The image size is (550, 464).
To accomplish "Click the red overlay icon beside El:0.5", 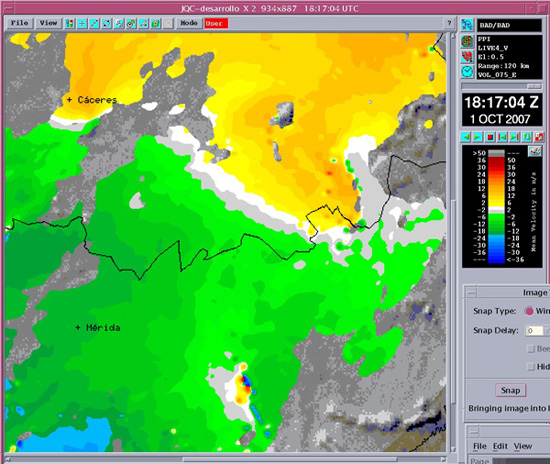I will 467,56.
